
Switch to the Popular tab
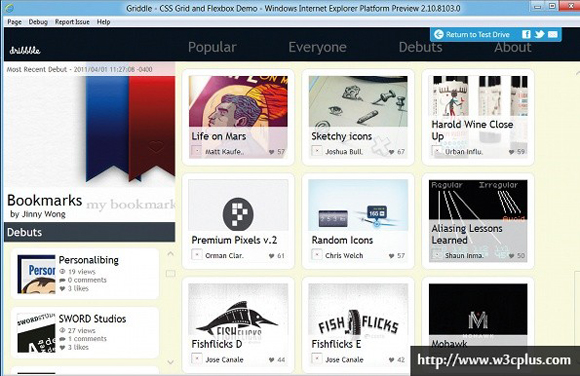(x=212, y=47)
